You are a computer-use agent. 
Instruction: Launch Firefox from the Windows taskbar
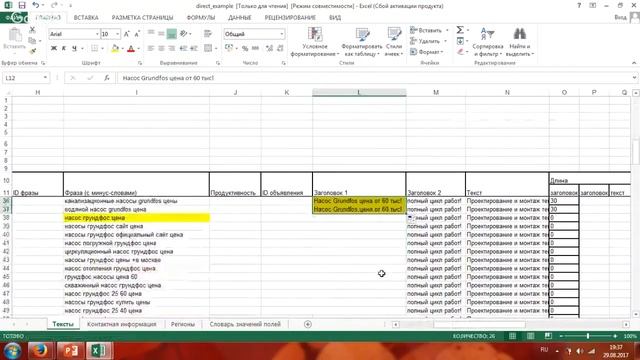(40, 350)
